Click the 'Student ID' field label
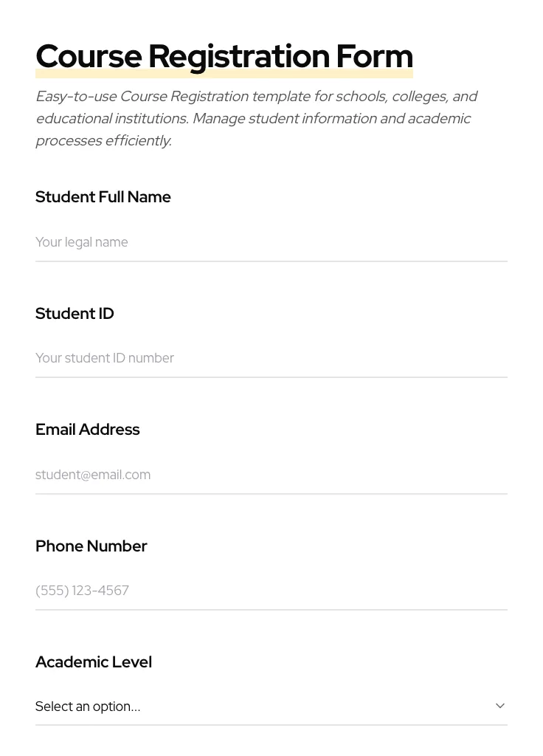Viewport: 543px width, 756px height. tap(75, 314)
